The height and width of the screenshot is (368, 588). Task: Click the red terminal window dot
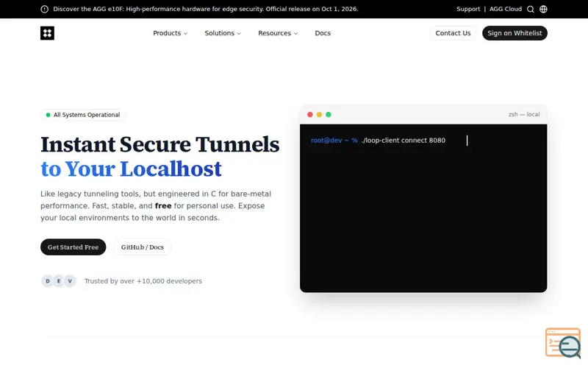(x=309, y=115)
